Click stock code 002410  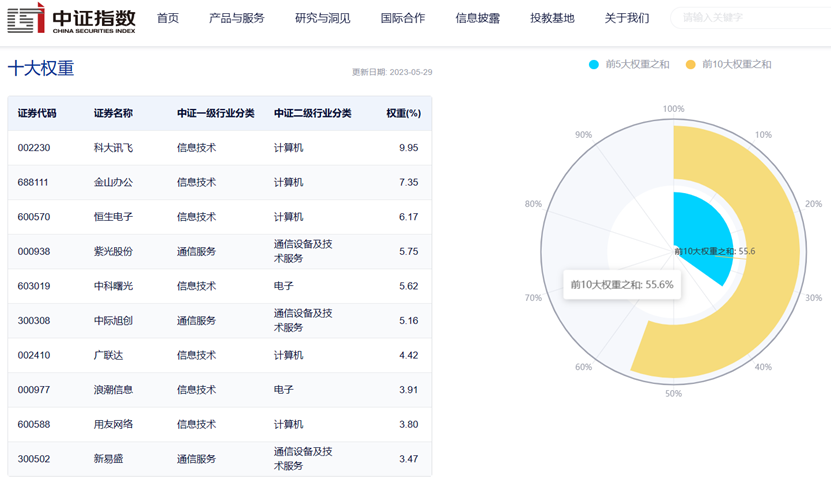[x=34, y=355]
